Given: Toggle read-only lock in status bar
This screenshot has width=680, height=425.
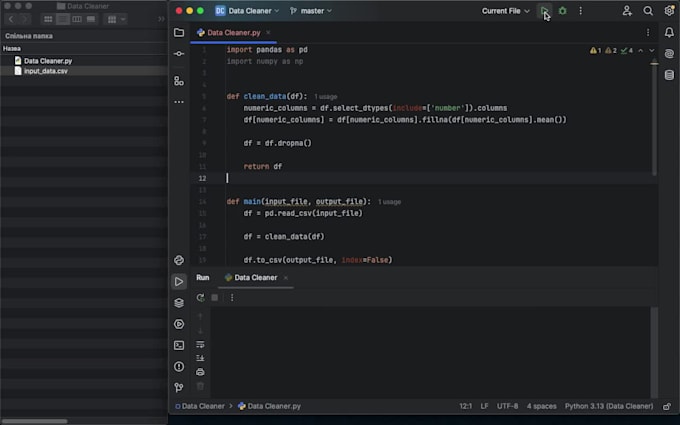Looking at the screenshot, I should (667, 406).
